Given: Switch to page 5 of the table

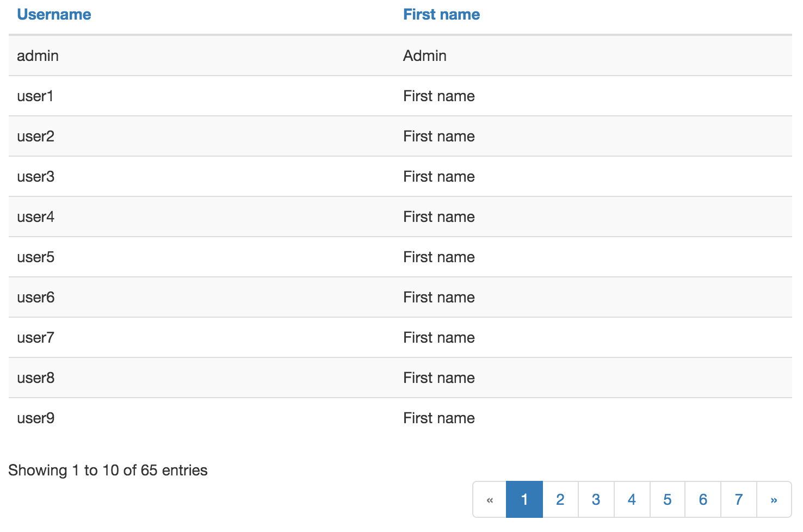Looking at the screenshot, I should tap(667, 499).
